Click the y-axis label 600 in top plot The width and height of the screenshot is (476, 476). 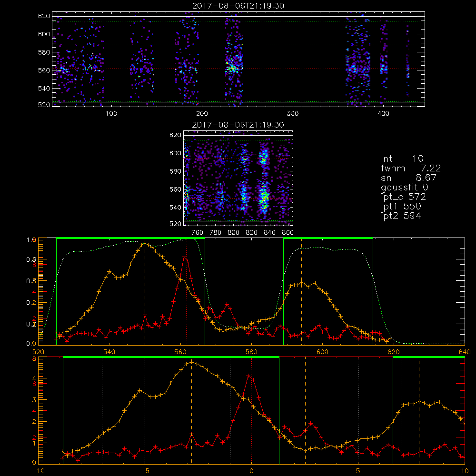point(44,34)
